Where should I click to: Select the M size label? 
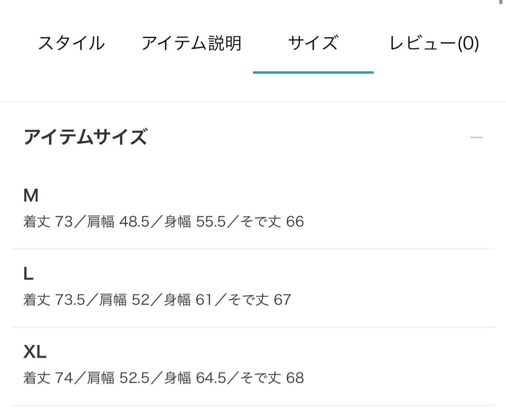click(x=31, y=195)
